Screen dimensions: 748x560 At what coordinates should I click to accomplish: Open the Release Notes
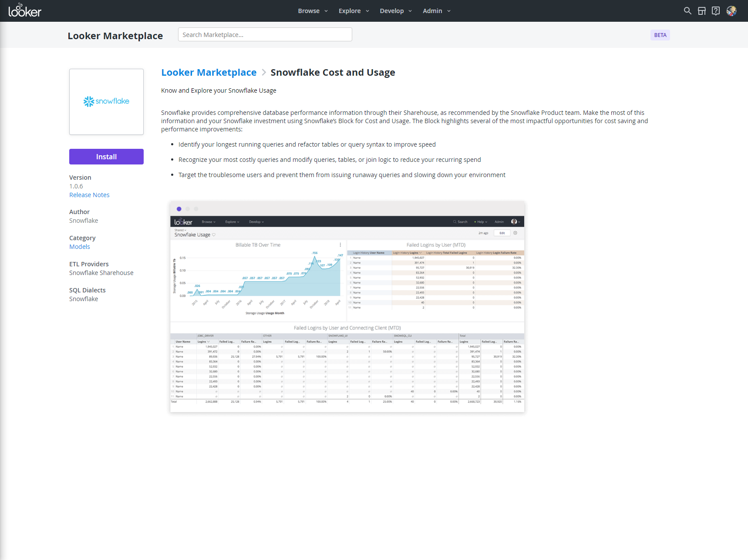pos(89,194)
